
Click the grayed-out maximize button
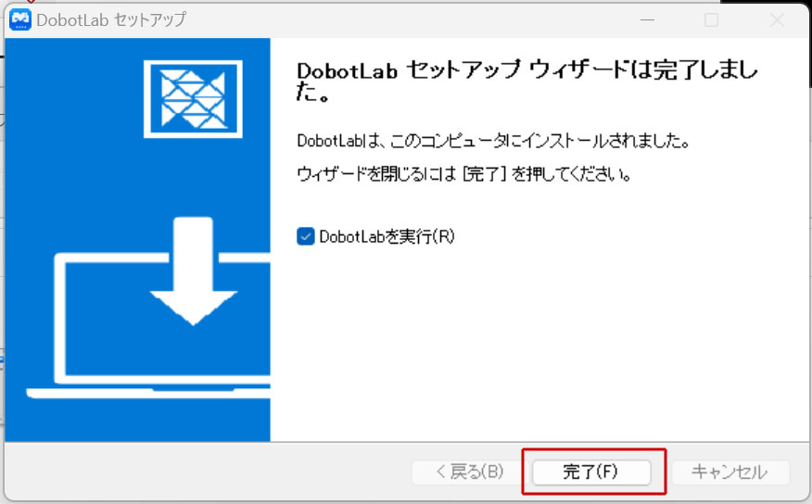[711, 19]
